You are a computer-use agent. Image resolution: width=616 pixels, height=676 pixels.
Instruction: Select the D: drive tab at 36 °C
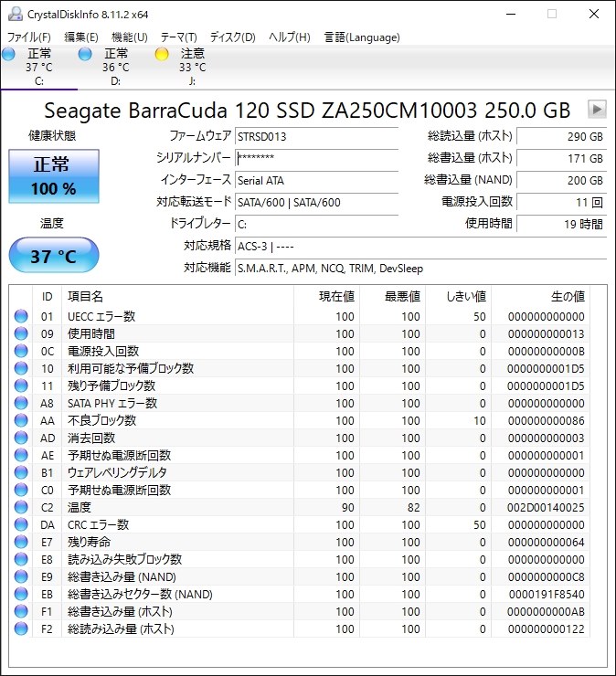(x=115, y=67)
